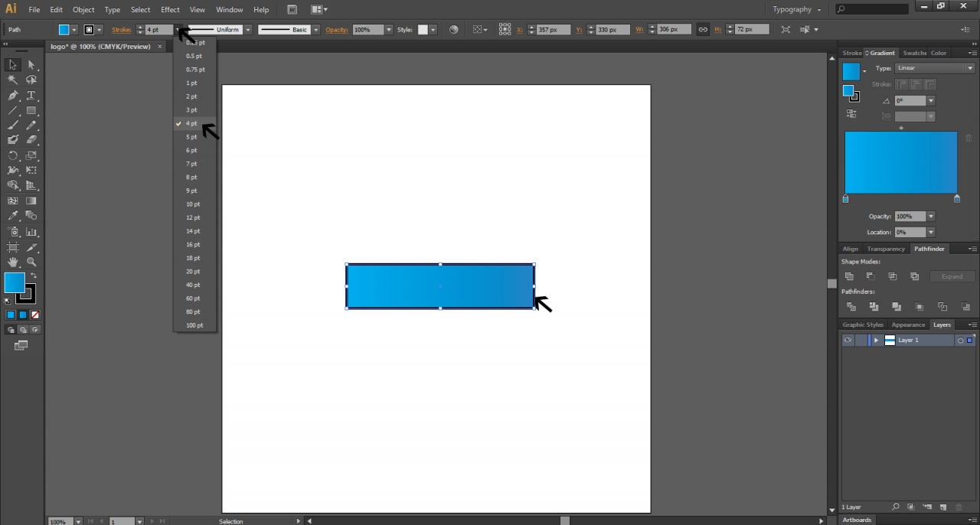
Task: Select the Line Segment tool
Action: click(x=13, y=110)
